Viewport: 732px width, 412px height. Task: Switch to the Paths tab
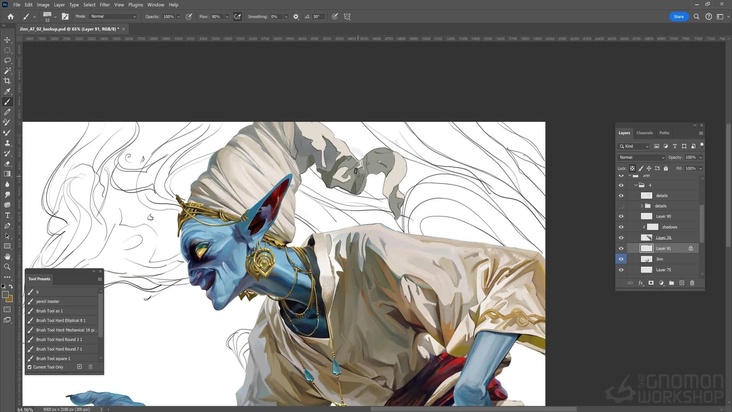coord(664,133)
